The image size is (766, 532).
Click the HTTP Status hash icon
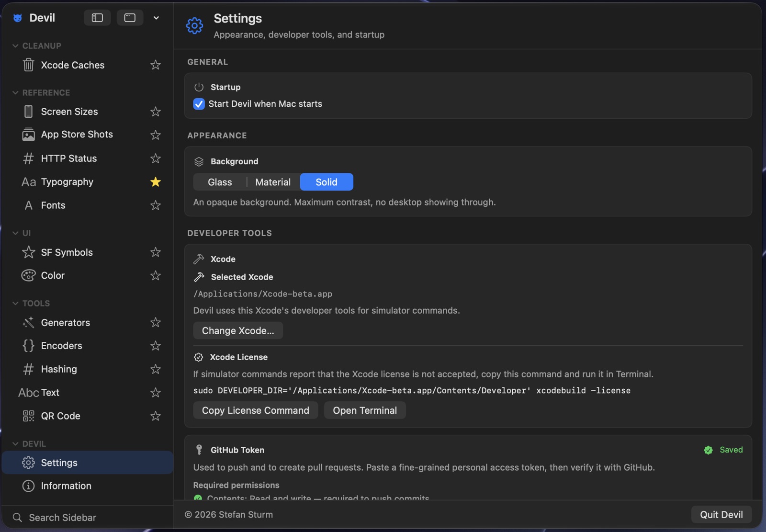29,158
